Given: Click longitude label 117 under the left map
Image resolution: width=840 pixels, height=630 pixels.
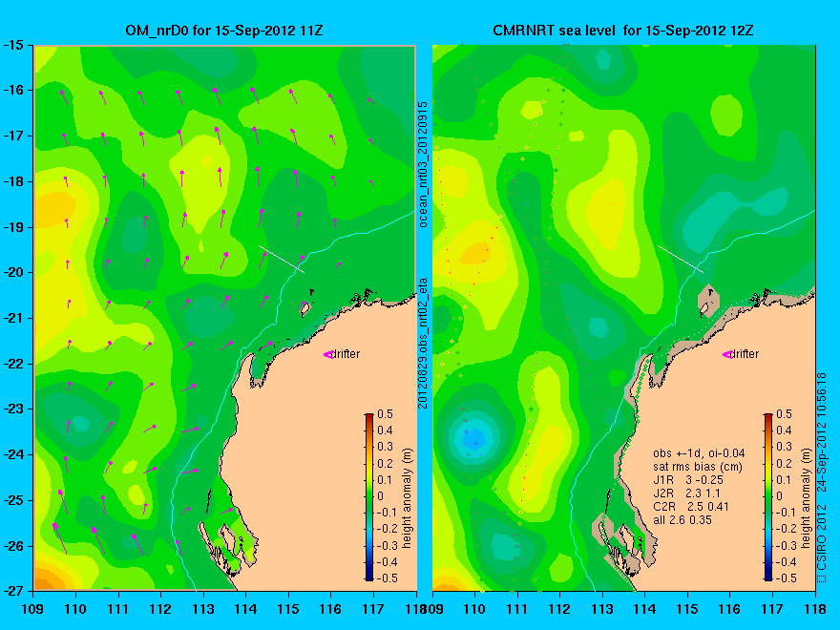Looking at the screenshot, I should [x=373, y=609].
